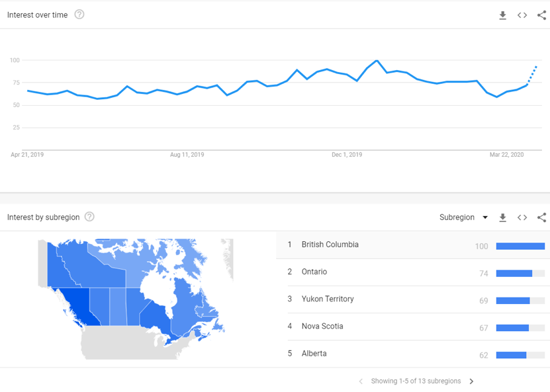Click the chart peak near Dec 2019
This screenshot has width=550, height=392.
pos(377,61)
